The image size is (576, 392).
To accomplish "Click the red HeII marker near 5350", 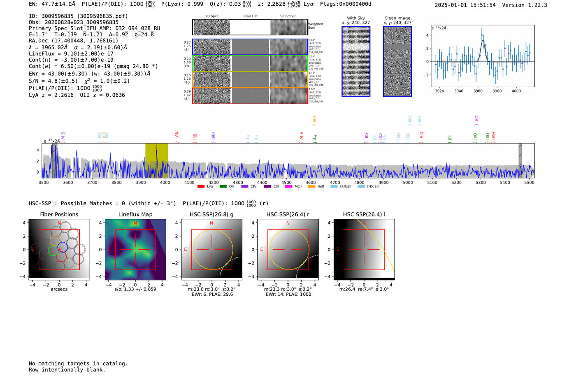I will [493, 137].
